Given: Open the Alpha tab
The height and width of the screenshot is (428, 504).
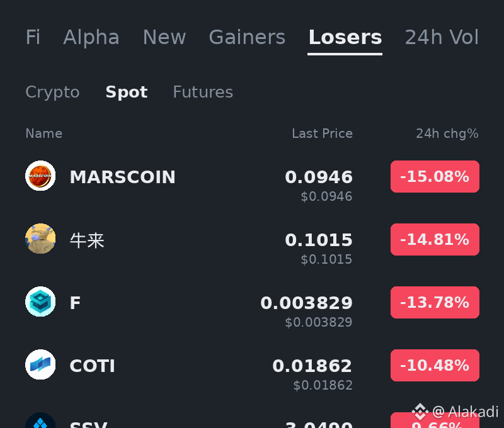Looking at the screenshot, I should (x=91, y=37).
